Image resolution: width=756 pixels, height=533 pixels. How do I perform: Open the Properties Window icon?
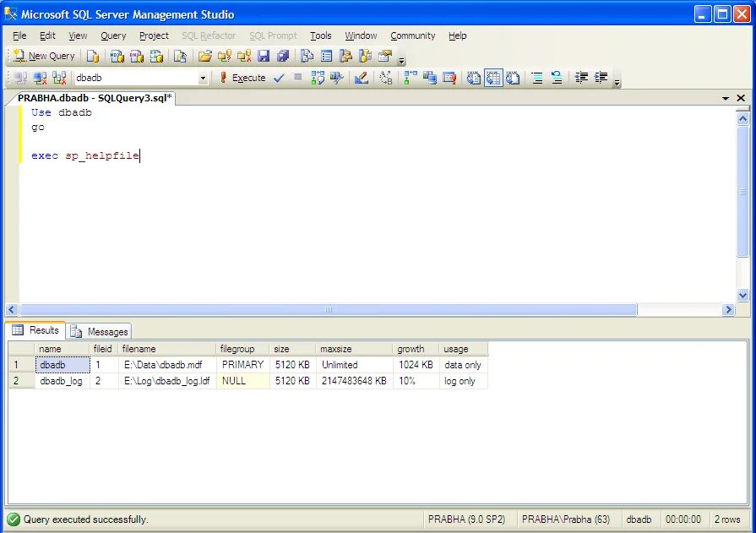point(384,56)
